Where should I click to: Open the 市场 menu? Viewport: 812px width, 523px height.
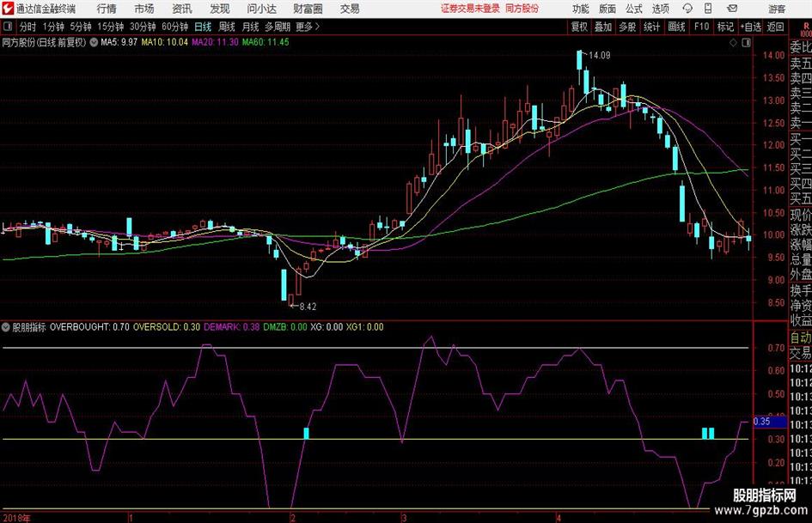[144, 9]
